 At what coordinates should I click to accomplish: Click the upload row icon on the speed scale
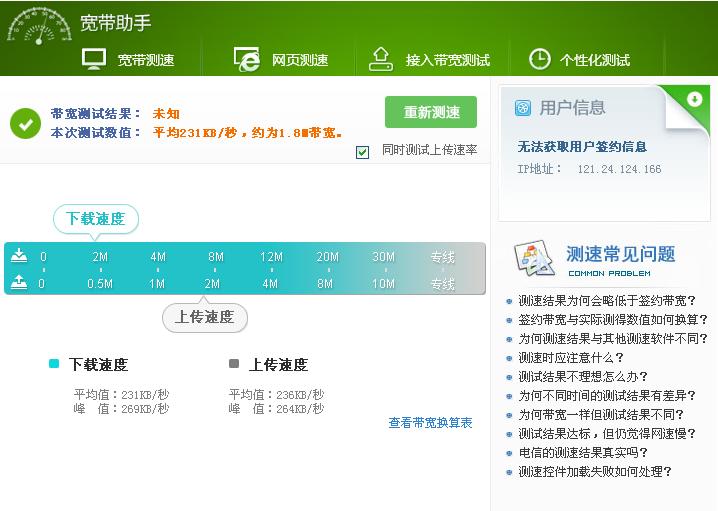tap(19, 283)
